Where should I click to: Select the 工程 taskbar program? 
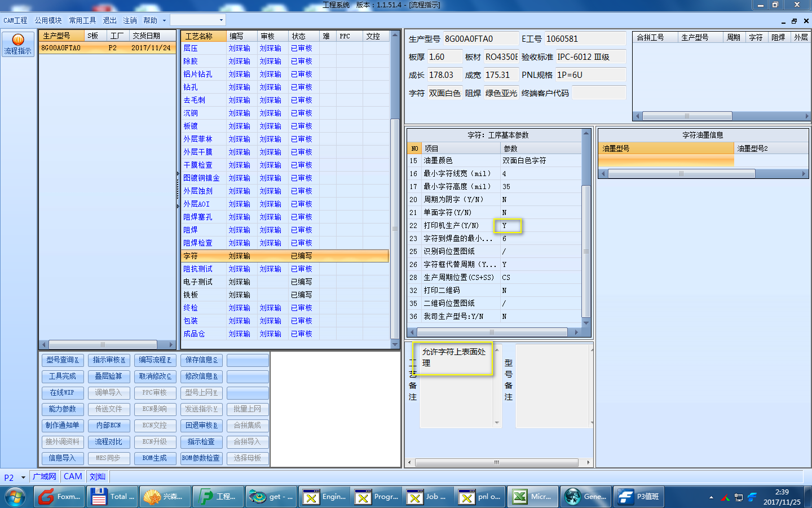pyautogui.click(x=218, y=497)
